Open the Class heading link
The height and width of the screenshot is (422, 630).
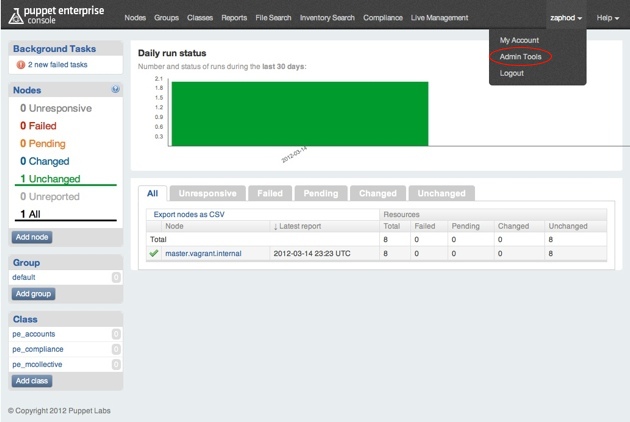click(x=25, y=319)
